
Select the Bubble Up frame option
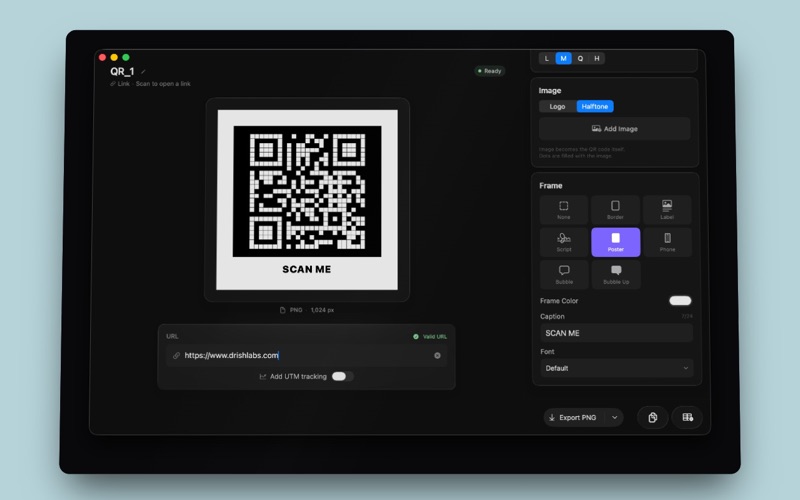tap(615, 274)
